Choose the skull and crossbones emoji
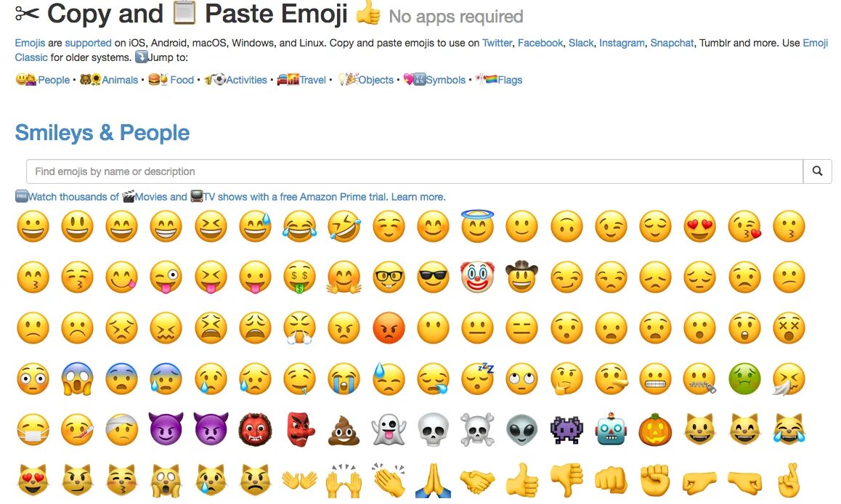Screen dimensions: 841x504 click(477, 429)
